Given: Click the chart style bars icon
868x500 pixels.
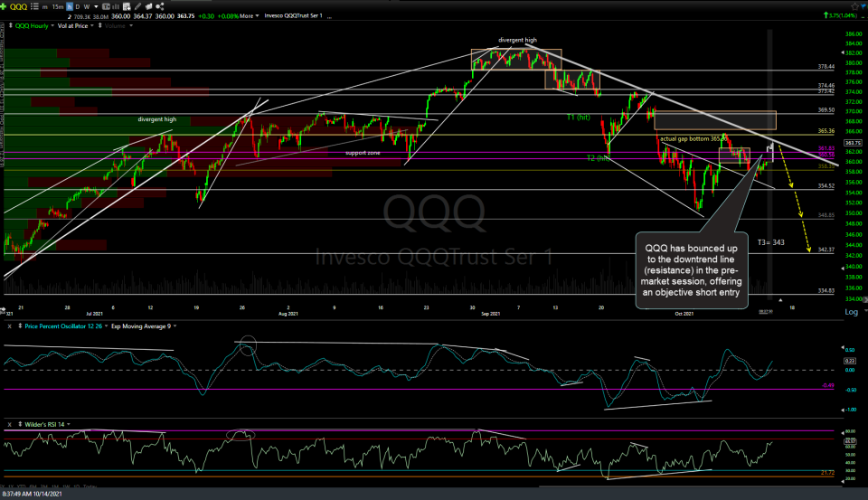Looking at the screenshot, I should pyautogui.click(x=116, y=6).
